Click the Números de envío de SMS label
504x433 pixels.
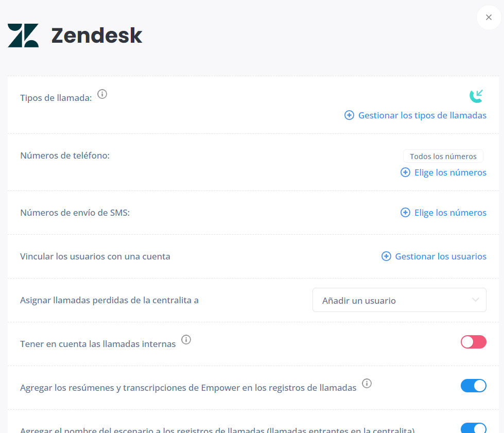pos(75,213)
